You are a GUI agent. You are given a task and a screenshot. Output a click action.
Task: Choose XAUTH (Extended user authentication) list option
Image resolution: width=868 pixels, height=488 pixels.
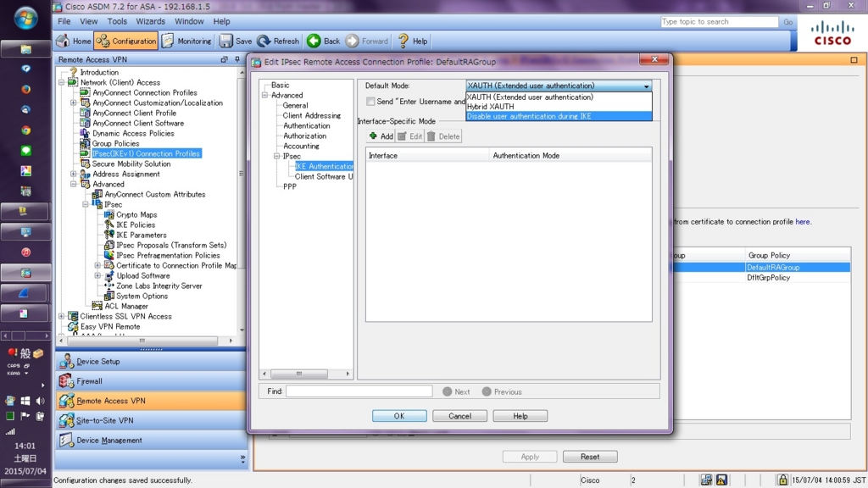[x=559, y=97]
